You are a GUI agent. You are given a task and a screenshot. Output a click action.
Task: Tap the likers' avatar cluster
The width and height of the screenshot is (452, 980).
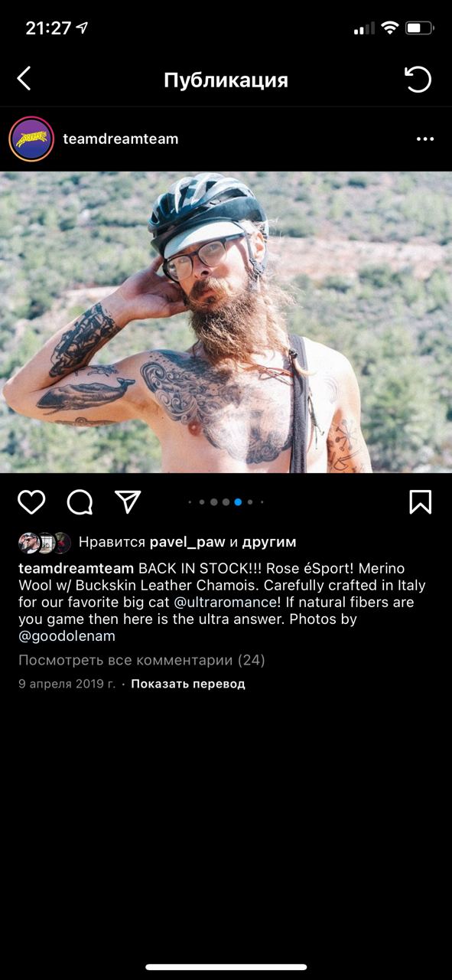[x=44, y=543]
